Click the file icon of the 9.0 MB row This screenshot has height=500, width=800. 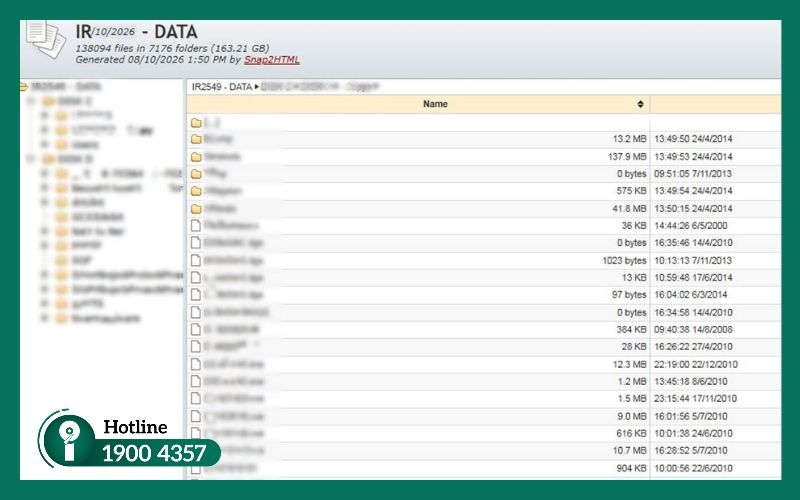point(195,416)
